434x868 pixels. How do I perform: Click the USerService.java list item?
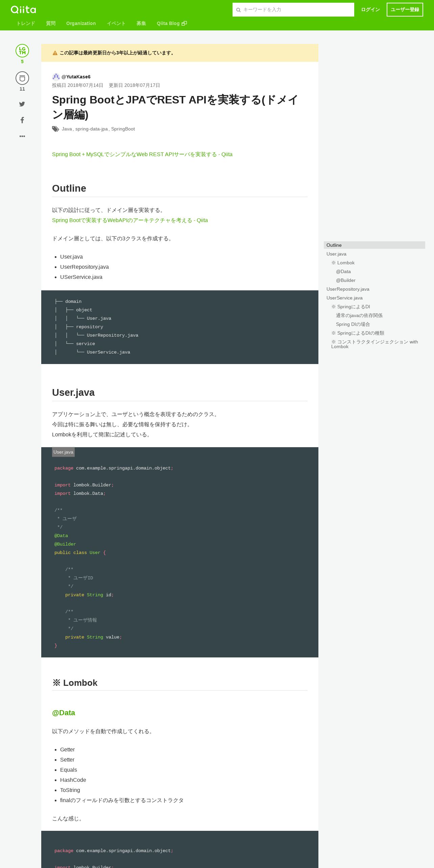81,277
